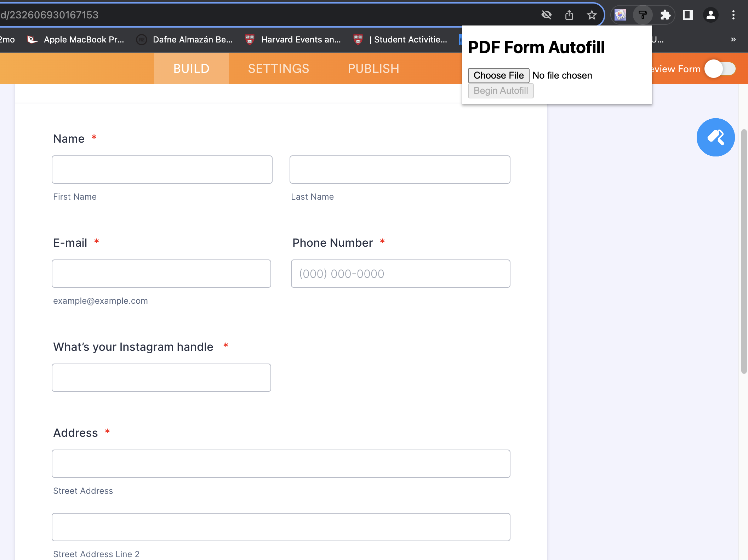Click the blue Form Designer paint roller button
The image size is (748, 560).
pos(715,137)
